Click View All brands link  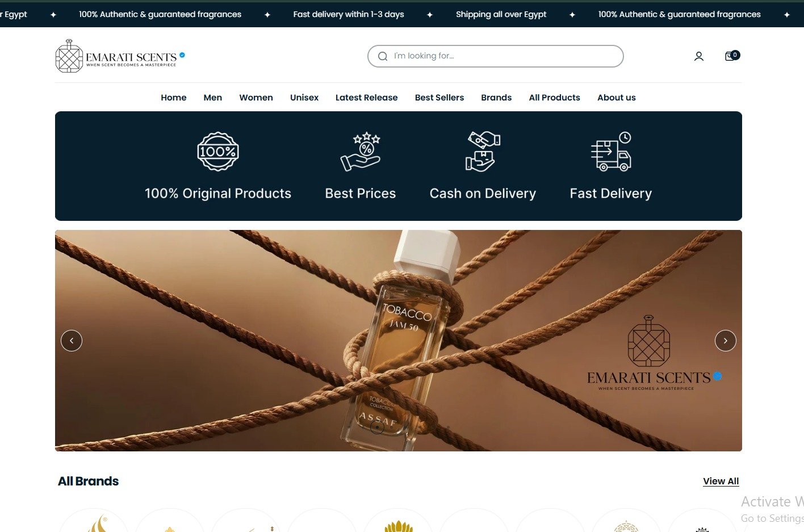point(721,481)
